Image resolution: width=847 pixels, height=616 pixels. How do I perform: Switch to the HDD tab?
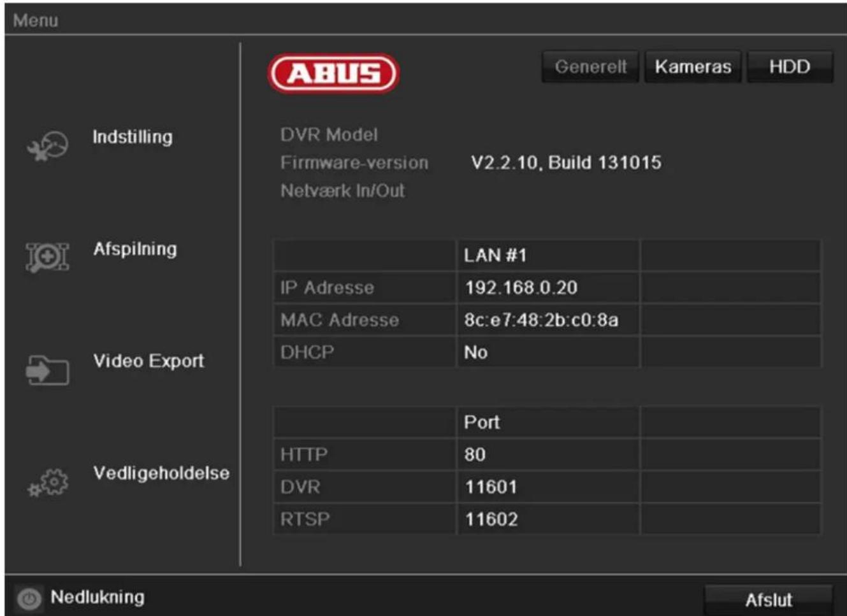click(790, 67)
